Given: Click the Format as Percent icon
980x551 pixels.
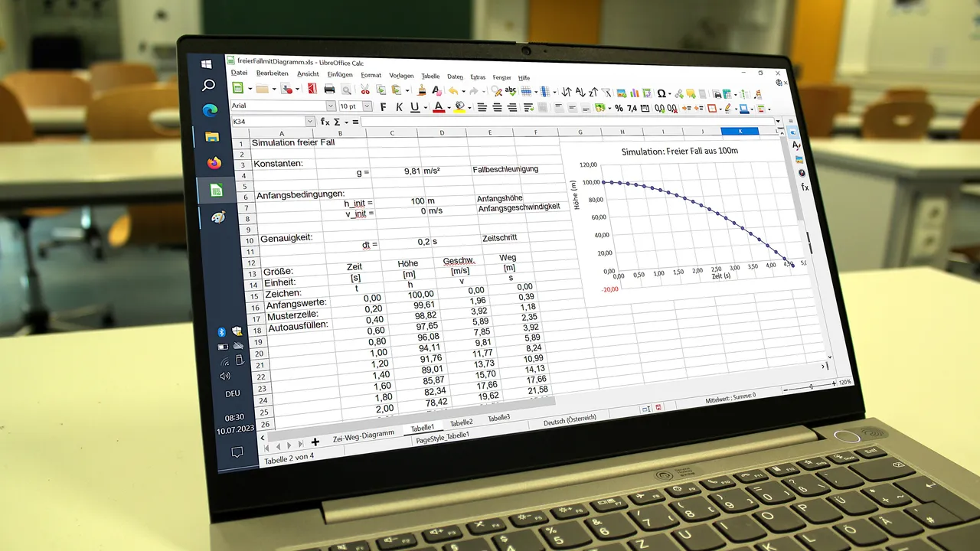Looking at the screenshot, I should [x=619, y=108].
